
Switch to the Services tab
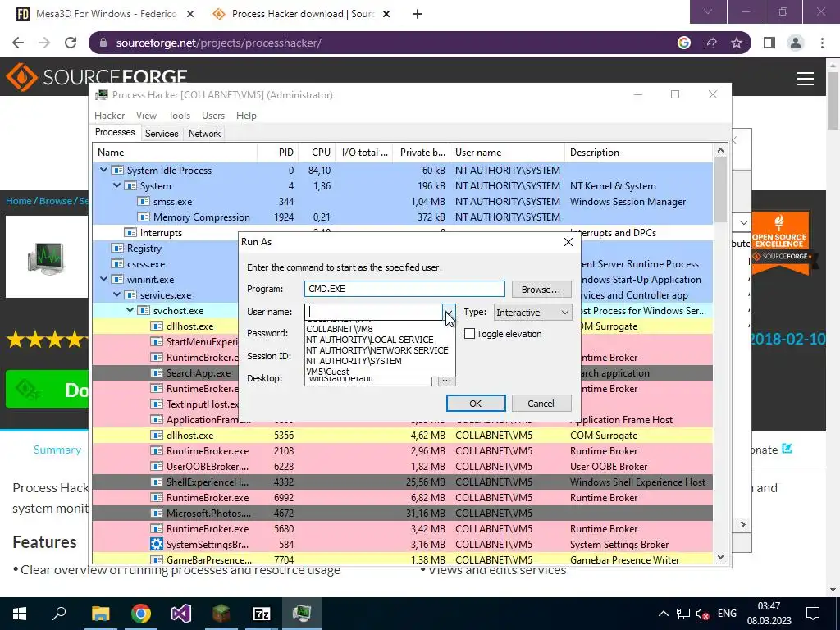[162, 134]
